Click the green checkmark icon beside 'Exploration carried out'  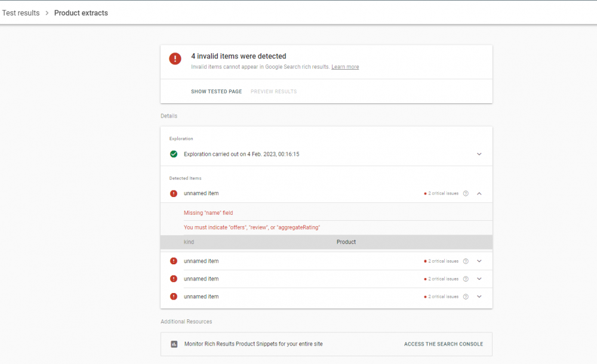click(174, 154)
